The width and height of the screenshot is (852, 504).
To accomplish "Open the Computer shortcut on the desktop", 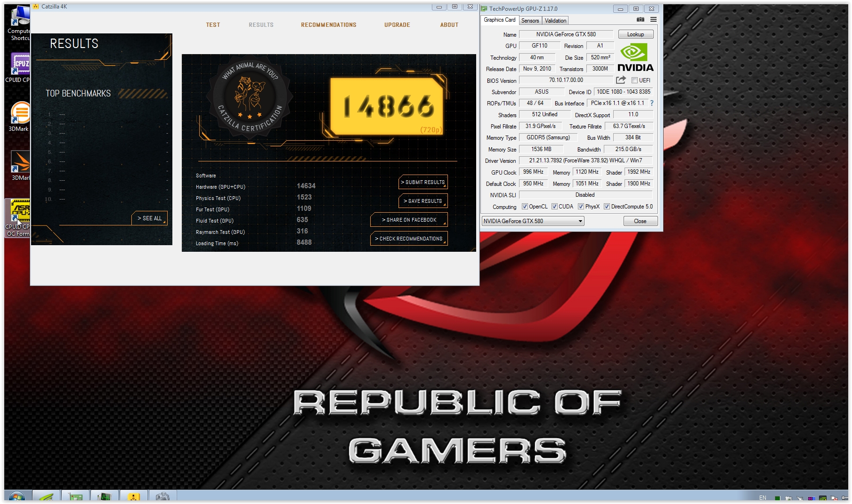I will (x=19, y=23).
